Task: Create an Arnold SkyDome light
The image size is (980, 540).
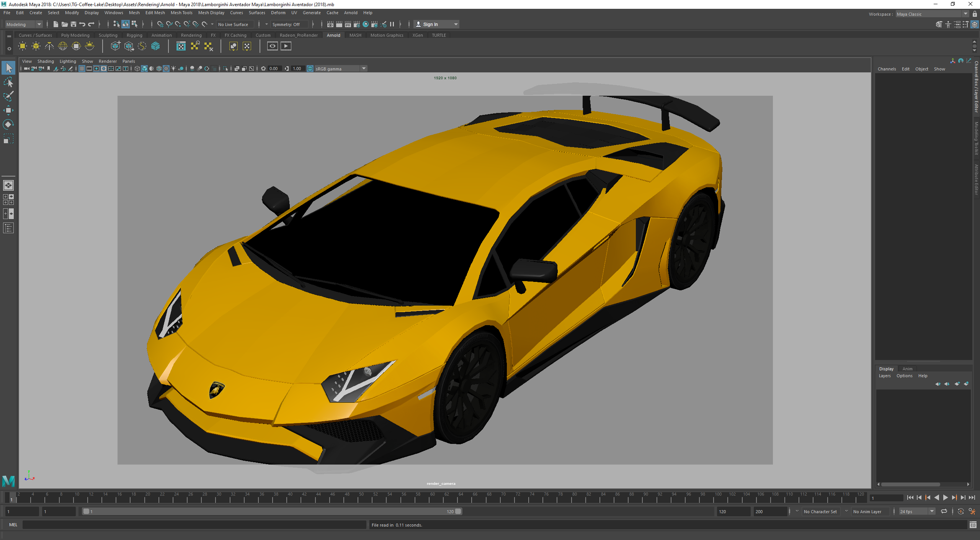Action: [63, 46]
